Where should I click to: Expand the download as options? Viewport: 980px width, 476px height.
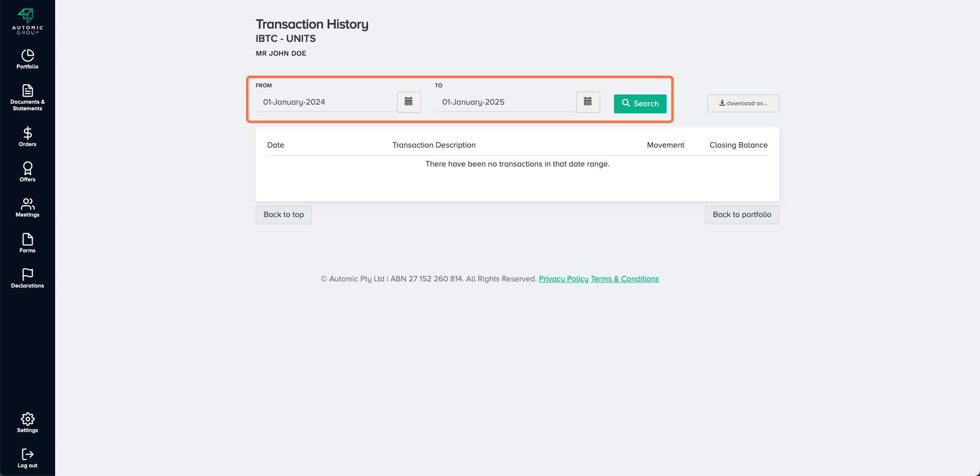[x=743, y=103]
